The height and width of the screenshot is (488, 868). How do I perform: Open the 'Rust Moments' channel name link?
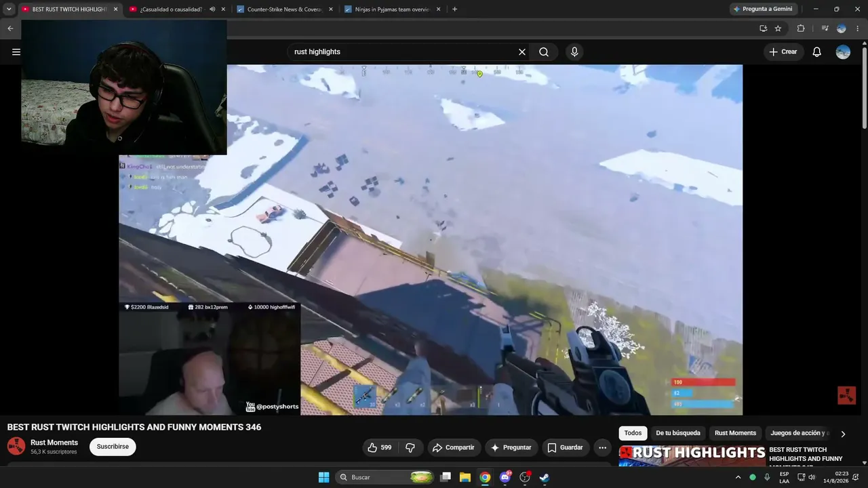(x=54, y=443)
